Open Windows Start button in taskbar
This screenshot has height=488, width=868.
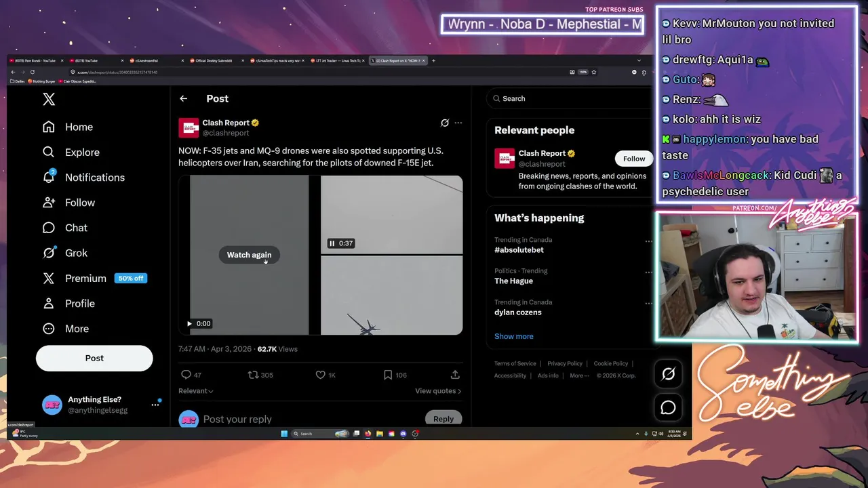284,434
